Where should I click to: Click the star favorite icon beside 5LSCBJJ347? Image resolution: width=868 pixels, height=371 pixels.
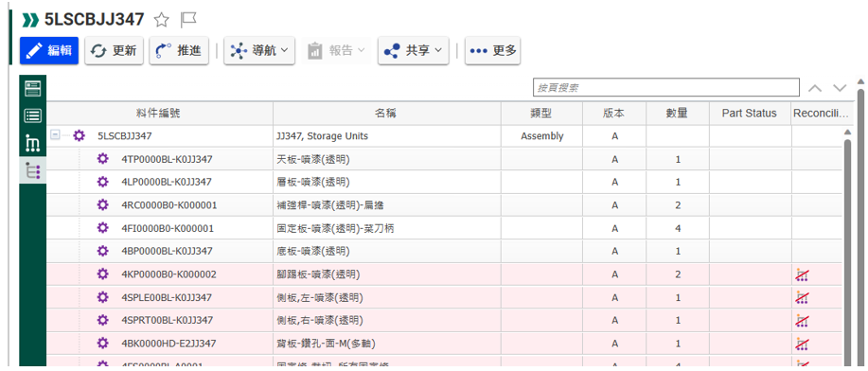pos(161,21)
